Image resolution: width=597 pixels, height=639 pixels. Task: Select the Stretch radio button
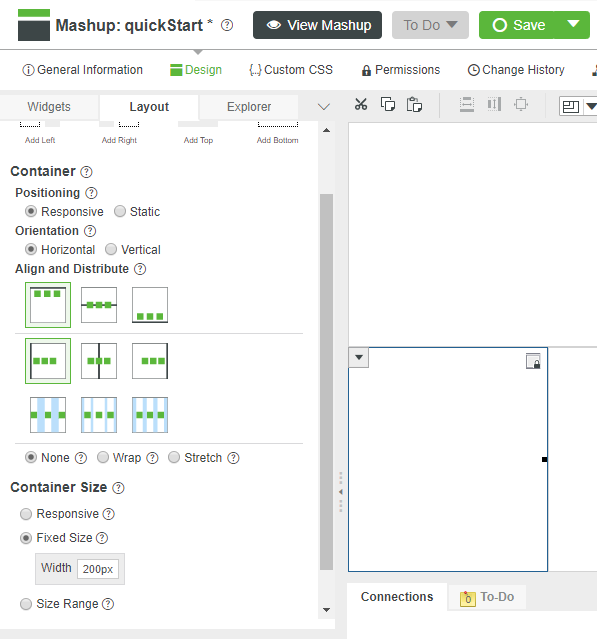[174, 458]
